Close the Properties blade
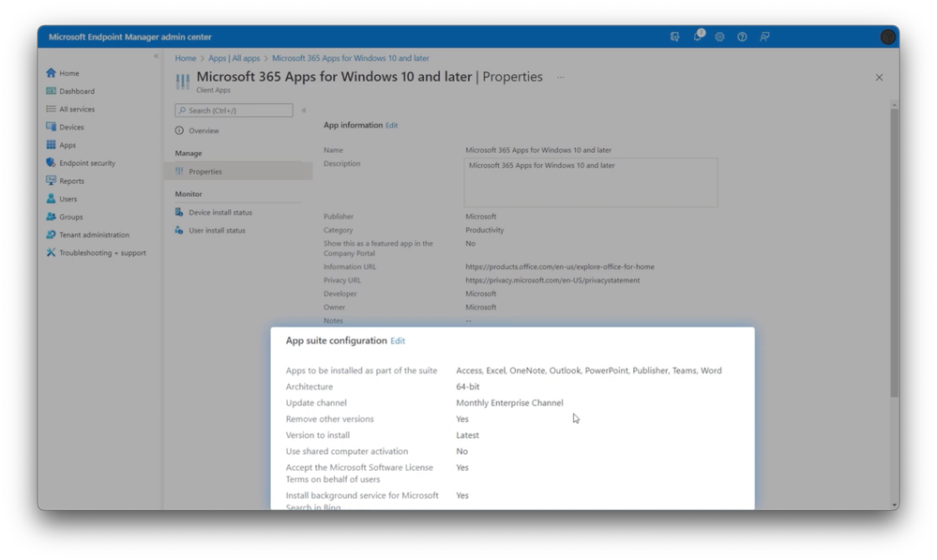The image size is (937, 560). pos(879,77)
